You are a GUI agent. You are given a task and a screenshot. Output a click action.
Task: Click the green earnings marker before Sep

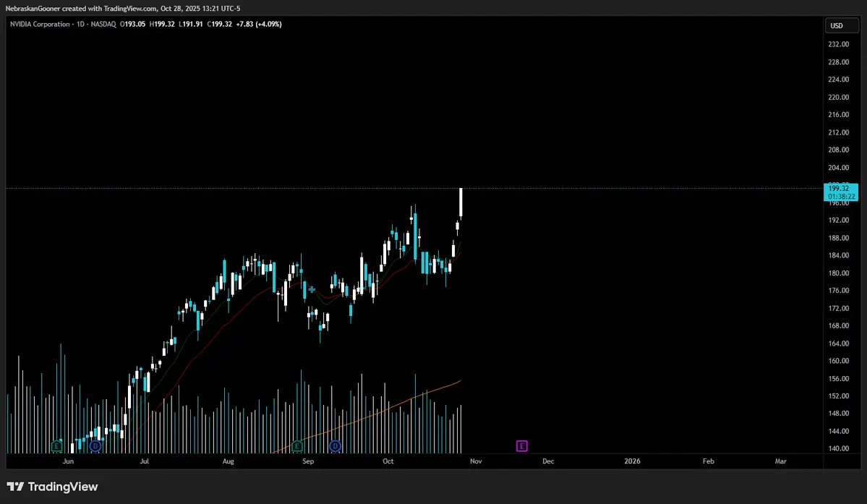(297, 445)
